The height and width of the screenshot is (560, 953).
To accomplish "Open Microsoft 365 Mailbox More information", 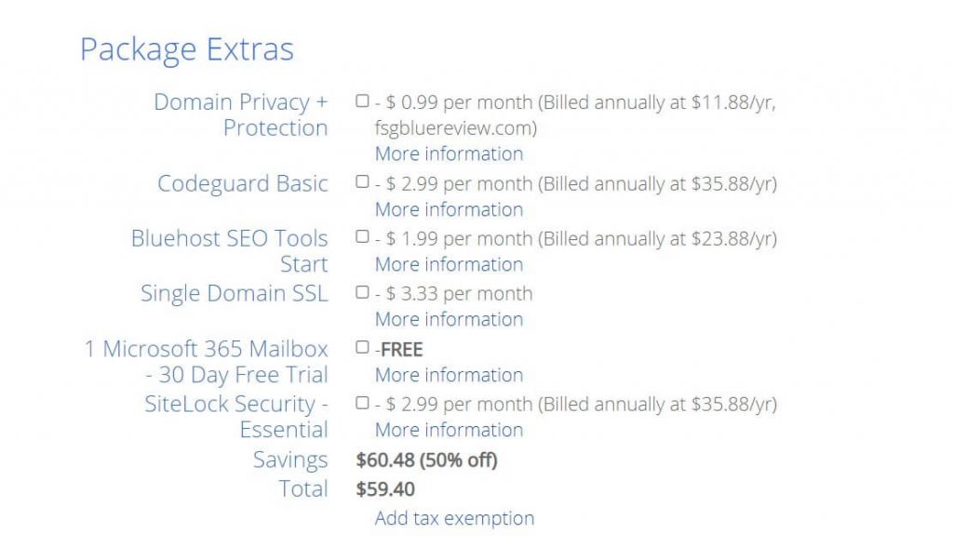I will [x=449, y=375].
